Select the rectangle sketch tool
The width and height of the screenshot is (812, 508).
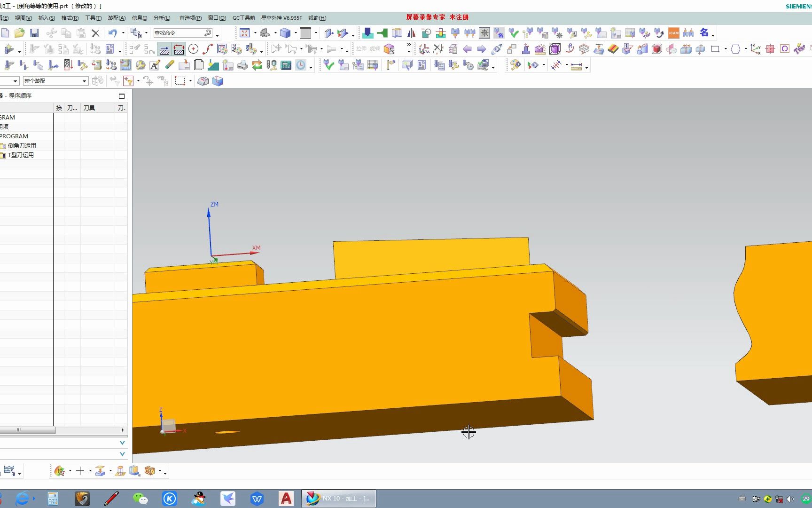pyautogui.click(x=715, y=49)
